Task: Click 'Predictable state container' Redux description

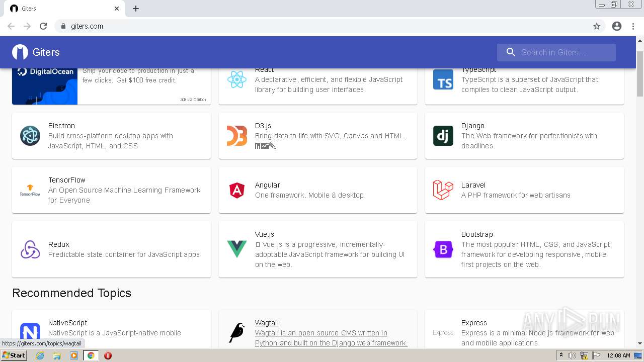Action: (124, 254)
